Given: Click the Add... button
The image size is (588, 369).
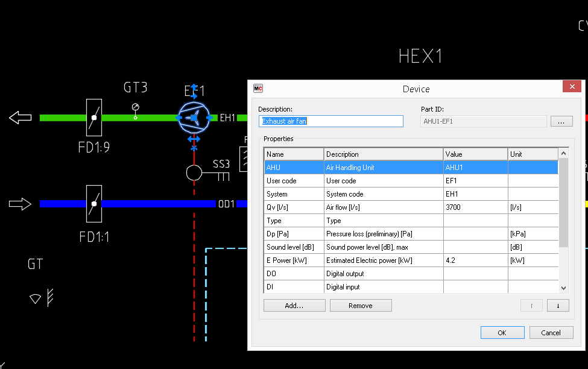Looking at the screenshot, I should pos(294,306).
